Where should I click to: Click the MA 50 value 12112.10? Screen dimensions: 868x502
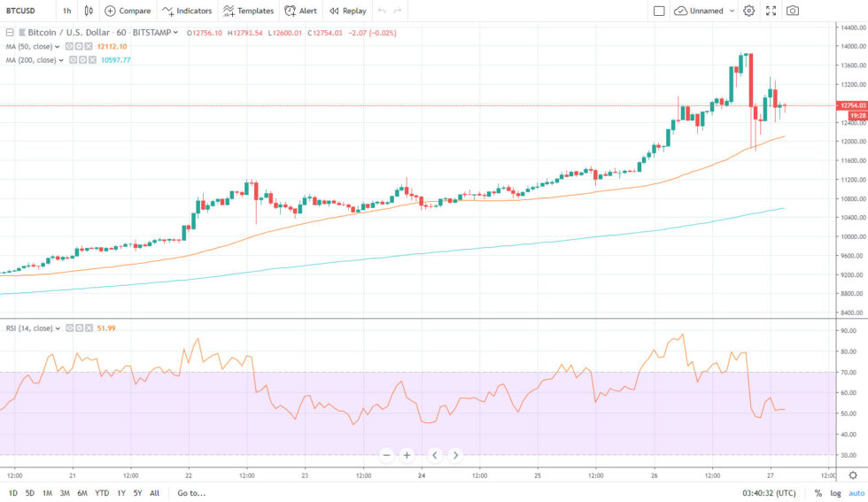112,47
